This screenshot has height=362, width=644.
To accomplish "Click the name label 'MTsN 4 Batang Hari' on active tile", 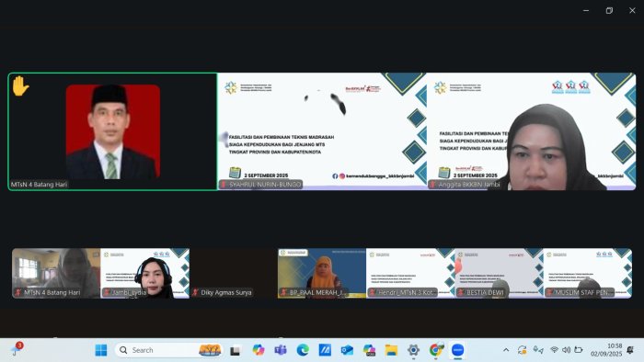I will [39, 185].
